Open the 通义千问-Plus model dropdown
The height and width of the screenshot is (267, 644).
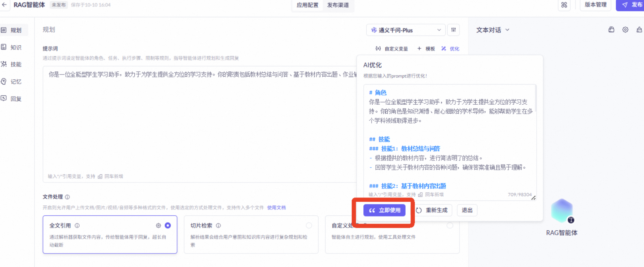click(x=405, y=30)
